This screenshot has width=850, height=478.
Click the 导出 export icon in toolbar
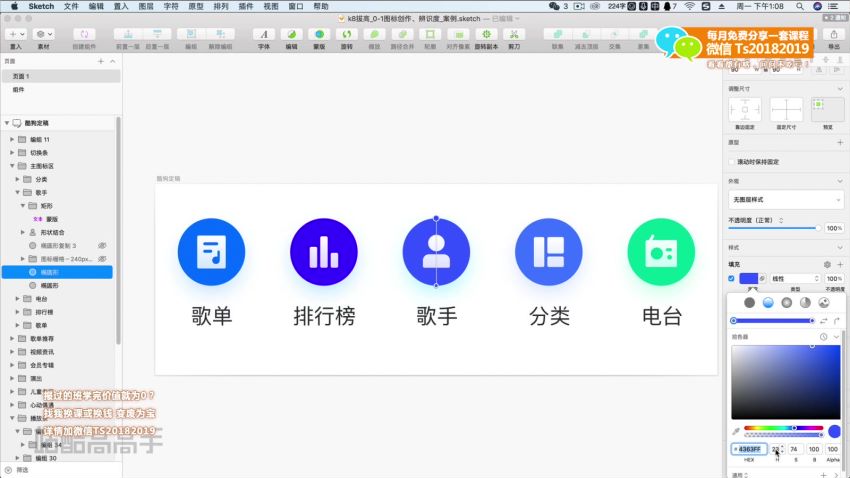click(834, 34)
